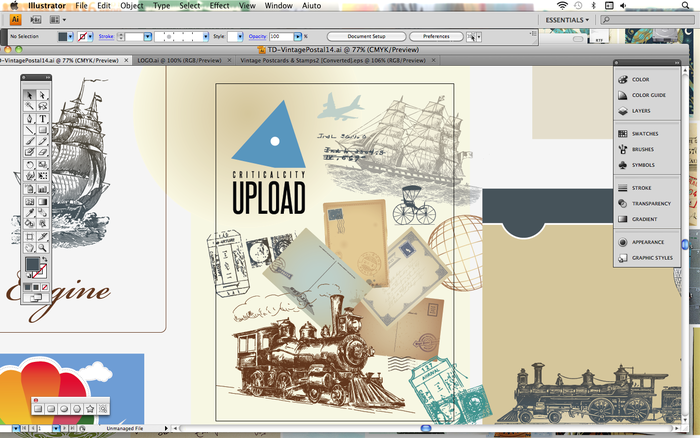
Task: Pick the Ellipse tool in floating shape strip
Action: pyautogui.click(x=64, y=409)
